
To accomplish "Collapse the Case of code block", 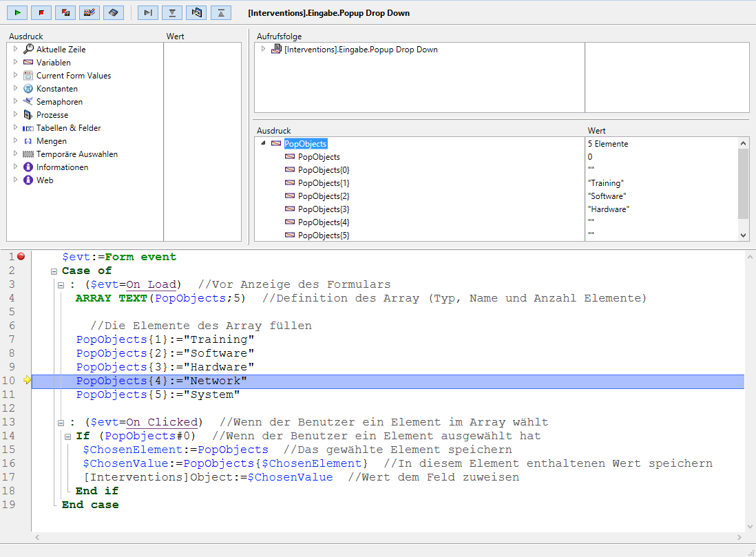I will [54, 271].
